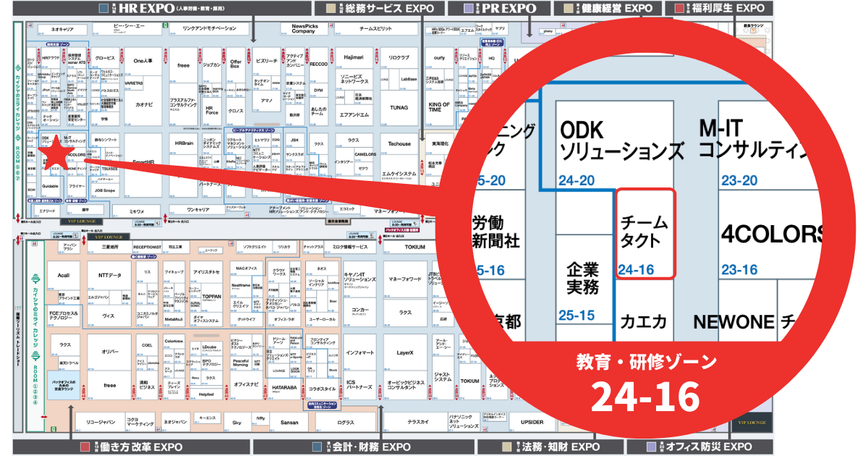Open the TOKIUM booth label
868x456 pixels.
[417, 246]
